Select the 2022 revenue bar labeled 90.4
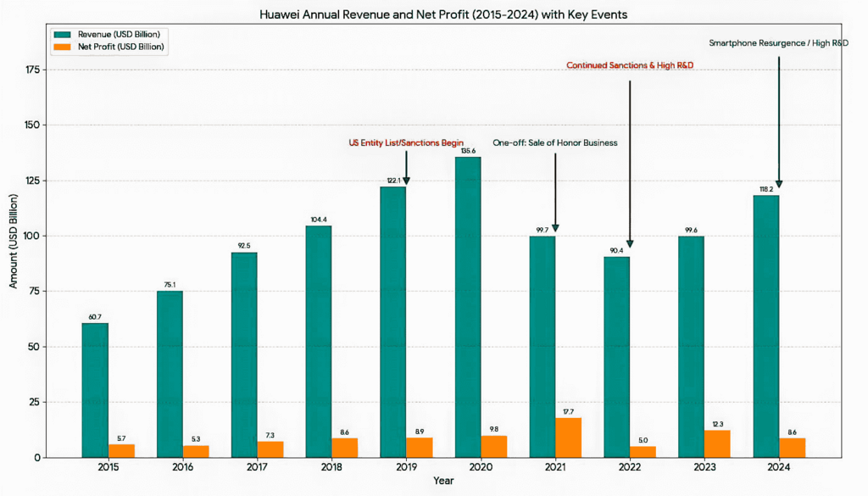 pyautogui.click(x=616, y=357)
